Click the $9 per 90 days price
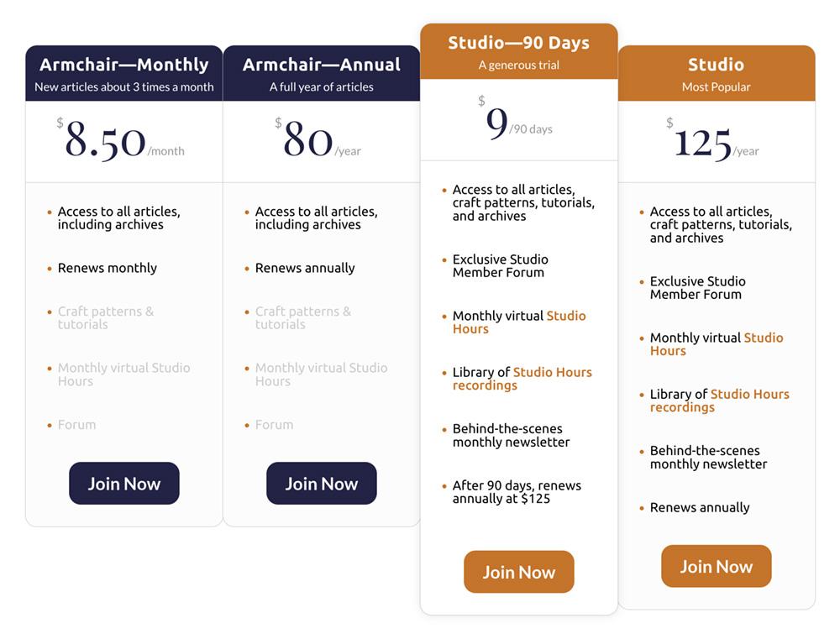840x639 pixels. point(515,118)
